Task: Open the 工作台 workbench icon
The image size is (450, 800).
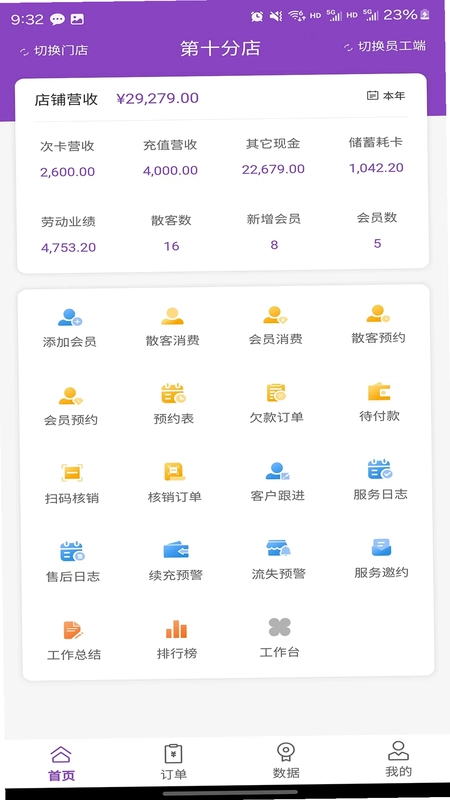Action: coord(280,628)
